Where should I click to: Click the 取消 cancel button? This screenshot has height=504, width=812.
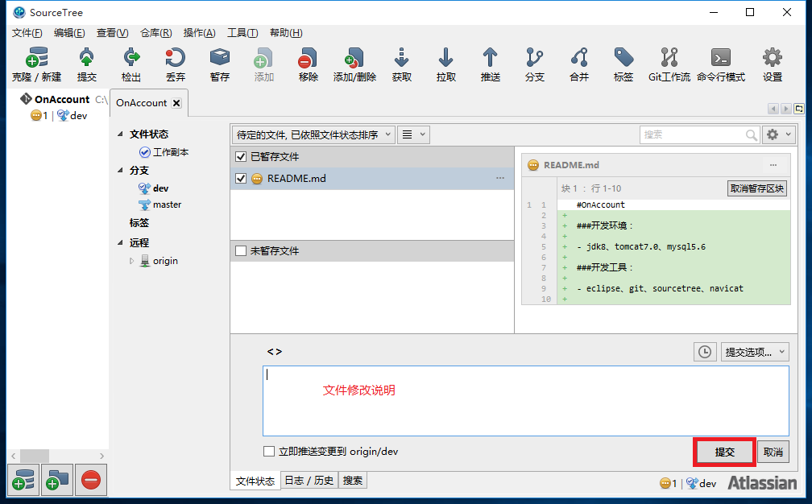[x=773, y=452]
